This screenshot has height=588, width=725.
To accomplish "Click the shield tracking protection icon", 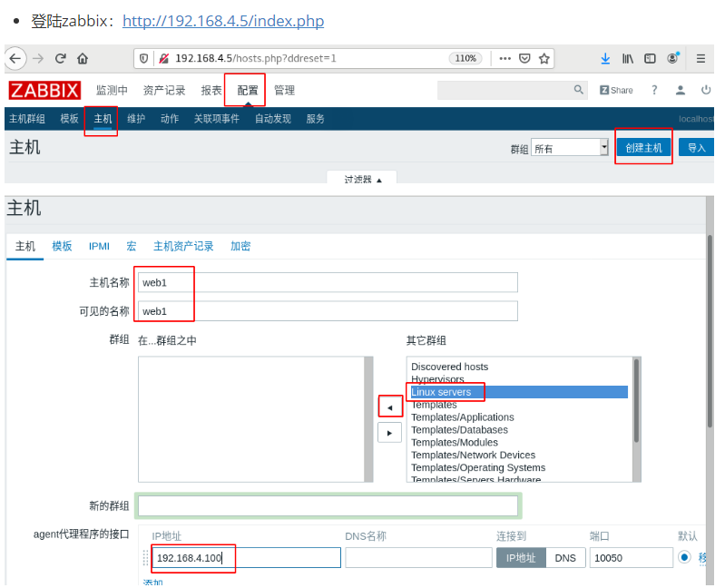I will click(143, 59).
